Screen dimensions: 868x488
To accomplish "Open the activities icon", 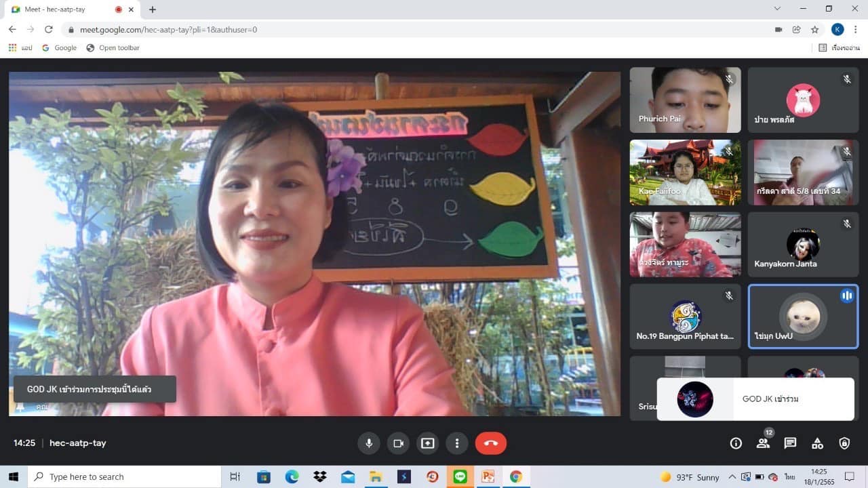I will point(817,443).
